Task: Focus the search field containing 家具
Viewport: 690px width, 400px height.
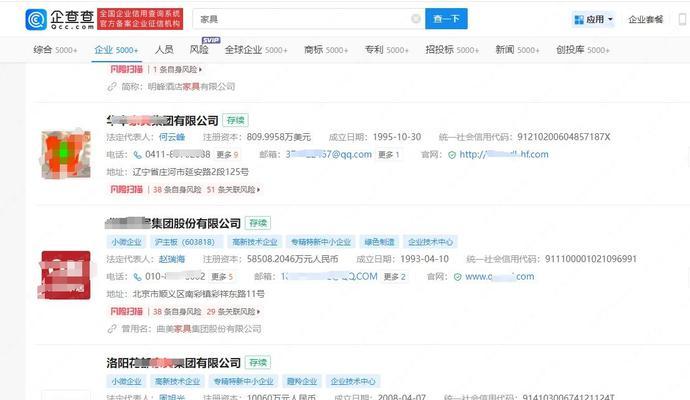Action: click(x=308, y=19)
